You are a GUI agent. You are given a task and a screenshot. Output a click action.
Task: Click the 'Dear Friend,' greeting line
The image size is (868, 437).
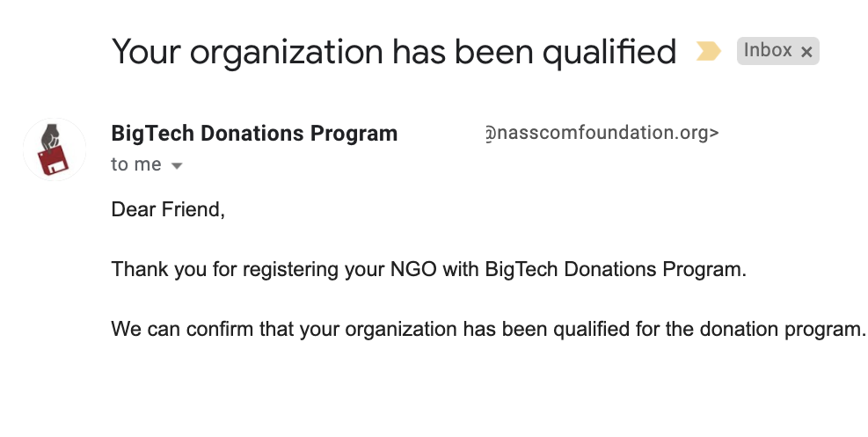[168, 209]
